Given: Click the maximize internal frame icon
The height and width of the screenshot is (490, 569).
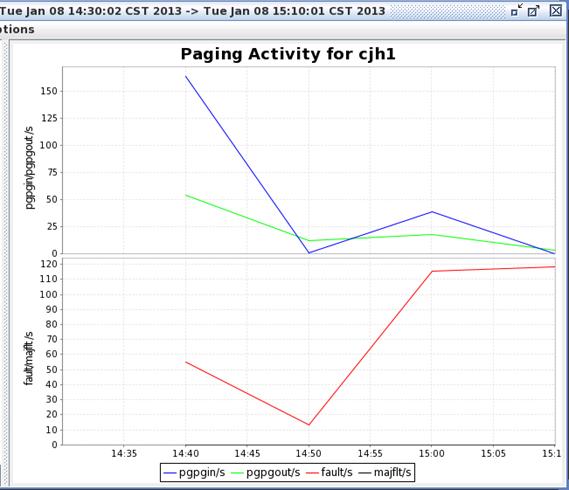Looking at the screenshot, I should [x=533, y=10].
